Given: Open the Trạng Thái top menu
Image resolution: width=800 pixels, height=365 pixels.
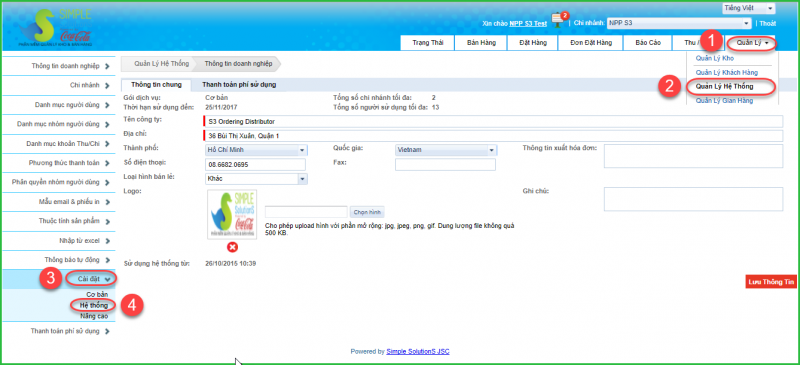Looking at the screenshot, I should (x=428, y=43).
